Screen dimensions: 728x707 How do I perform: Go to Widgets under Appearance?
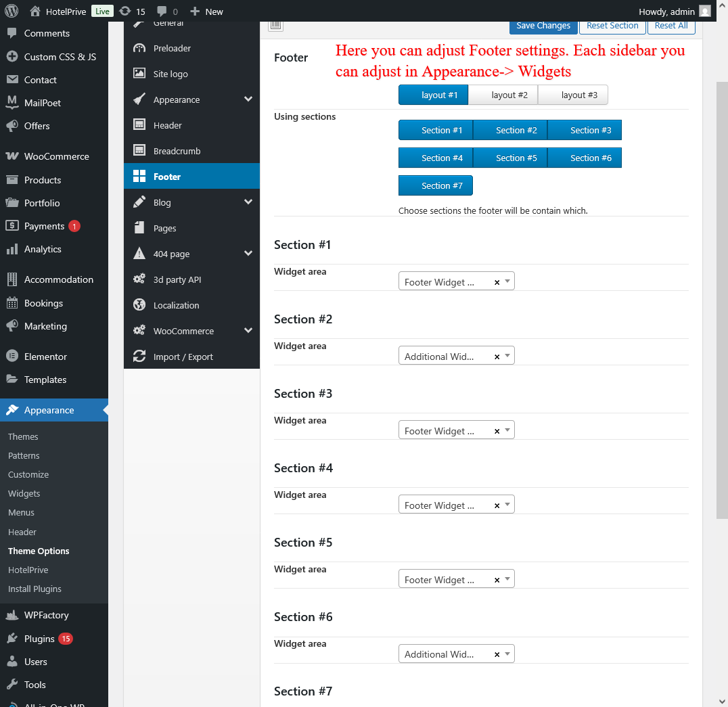24,493
